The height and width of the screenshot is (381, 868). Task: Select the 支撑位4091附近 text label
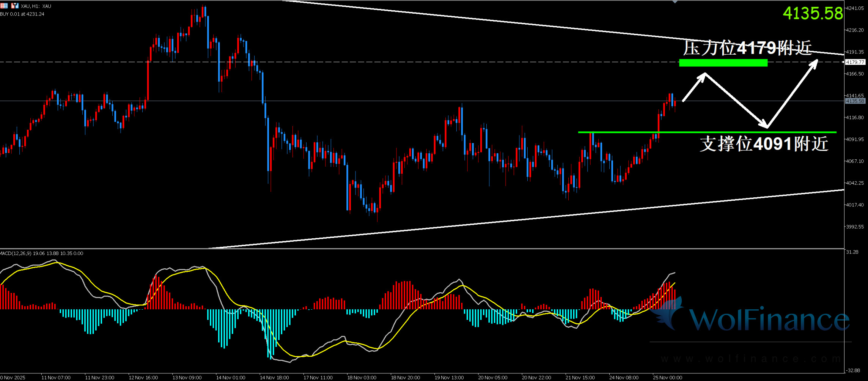coord(764,144)
